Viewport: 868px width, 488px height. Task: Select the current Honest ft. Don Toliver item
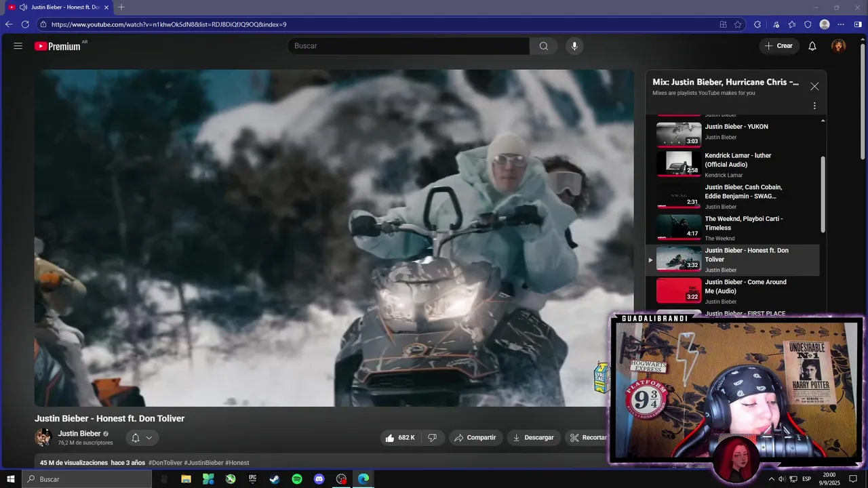click(732, 260)
